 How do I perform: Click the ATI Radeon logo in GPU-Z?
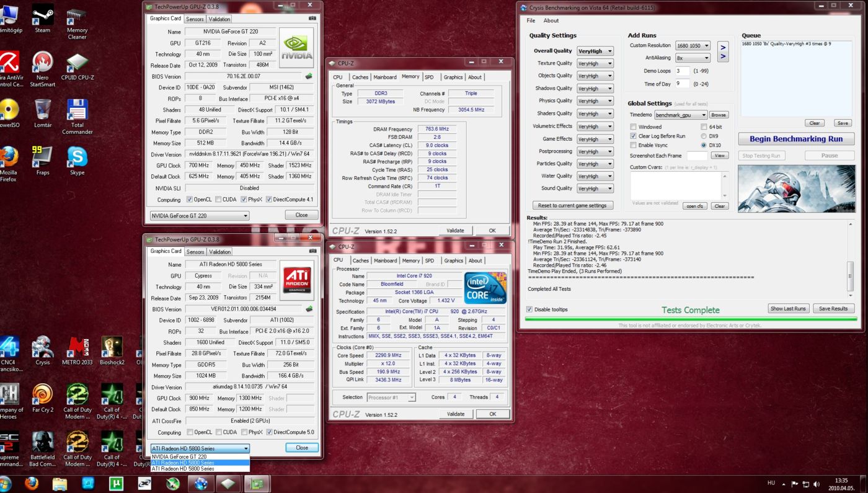(x=297, y=280)
